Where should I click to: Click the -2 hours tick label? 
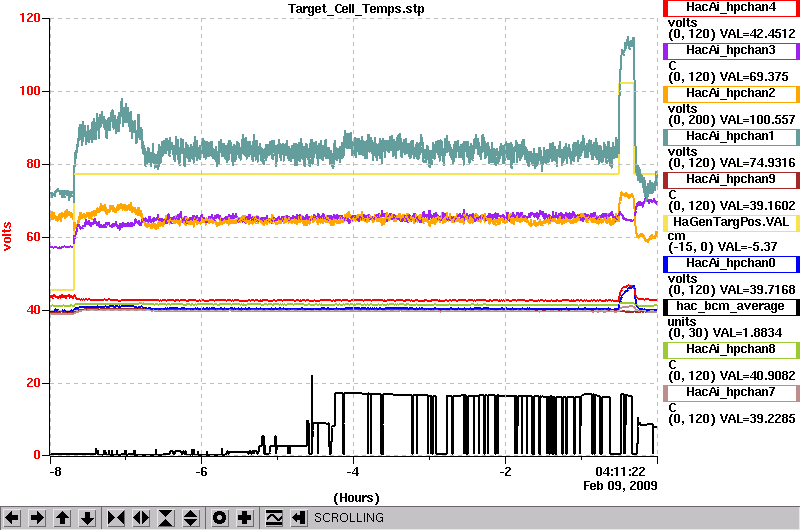(x=505, y=472)
